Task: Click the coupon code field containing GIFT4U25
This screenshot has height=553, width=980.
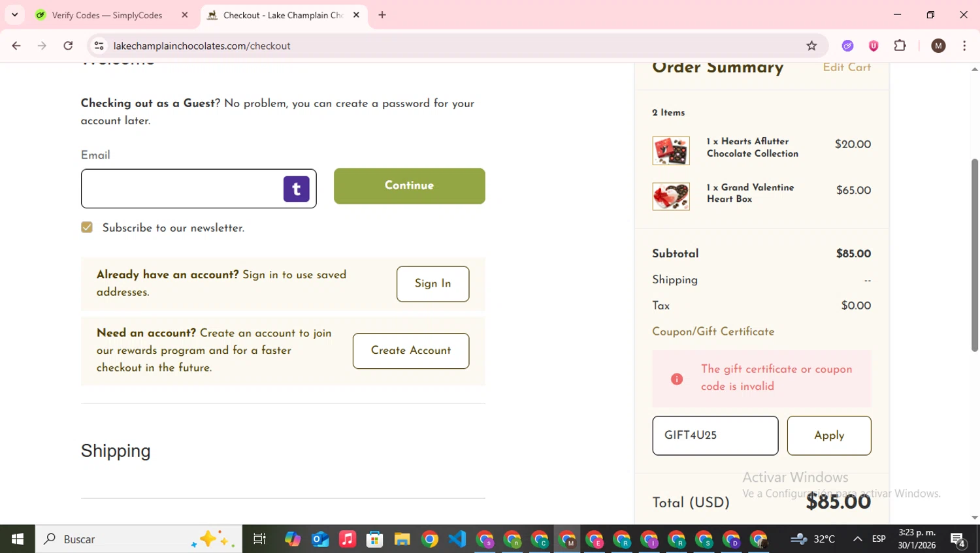Action: 715,435
